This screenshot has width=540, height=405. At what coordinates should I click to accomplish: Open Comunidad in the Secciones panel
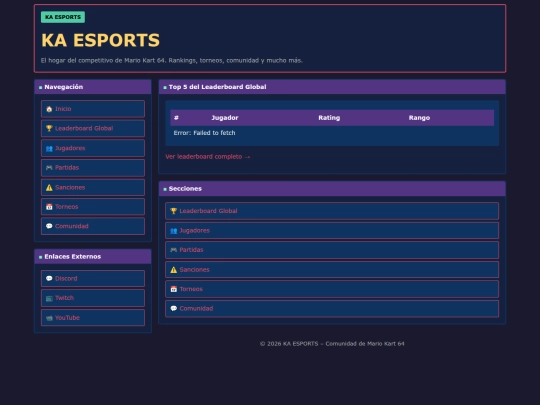pyautogui.click(x=332, y=309)
